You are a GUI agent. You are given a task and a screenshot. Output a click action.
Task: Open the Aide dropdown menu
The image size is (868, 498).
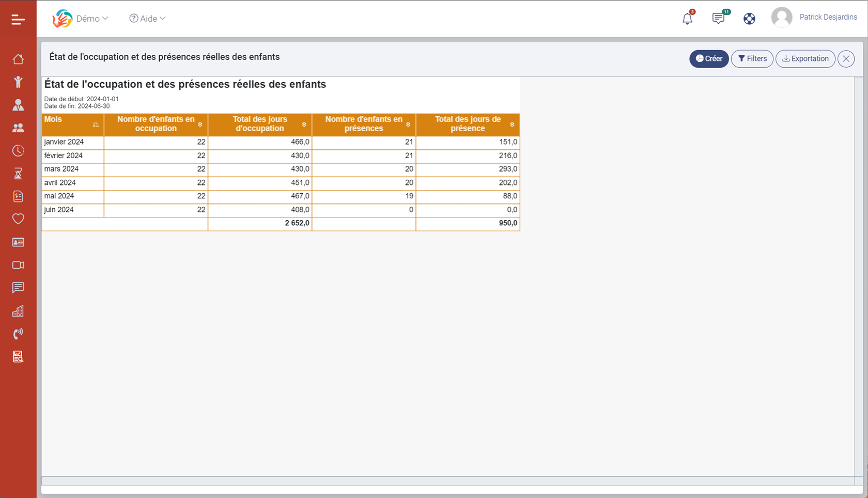coord(148,19)
